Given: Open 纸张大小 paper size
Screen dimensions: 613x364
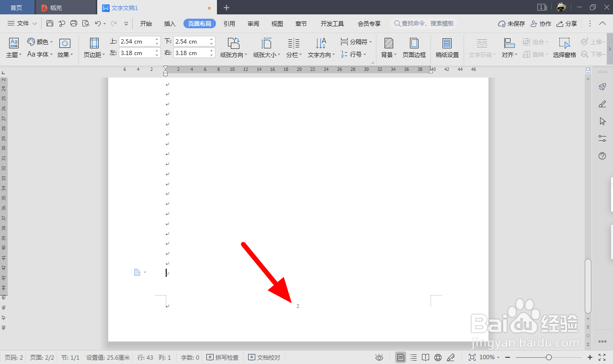Looking at the screenshot, I should pos(267,48).
